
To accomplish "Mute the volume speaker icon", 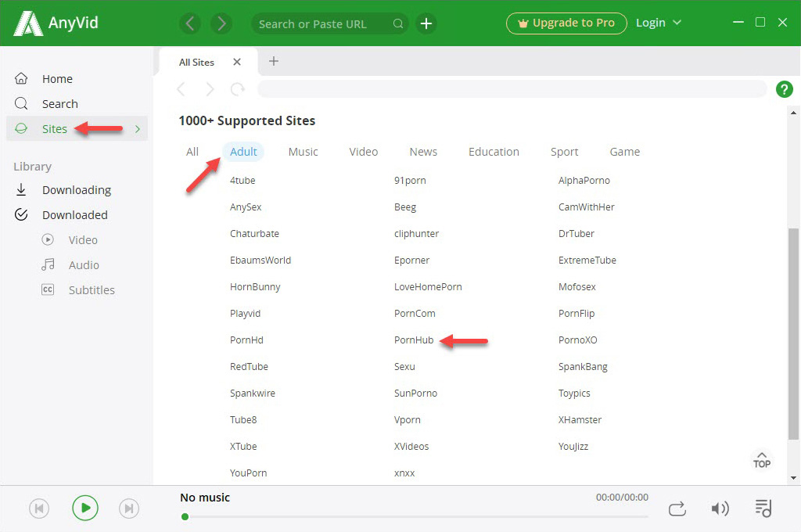I will [720, 509].
